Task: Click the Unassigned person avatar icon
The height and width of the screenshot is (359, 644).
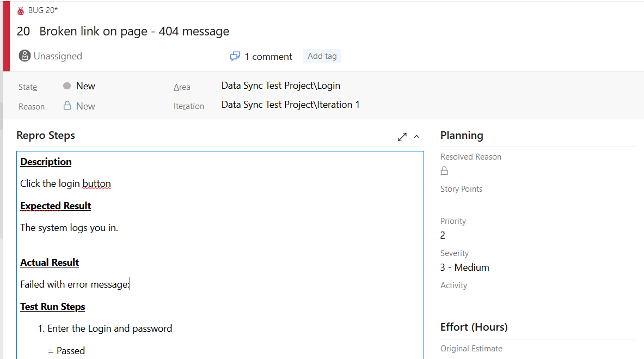Action: coord(24,56)
